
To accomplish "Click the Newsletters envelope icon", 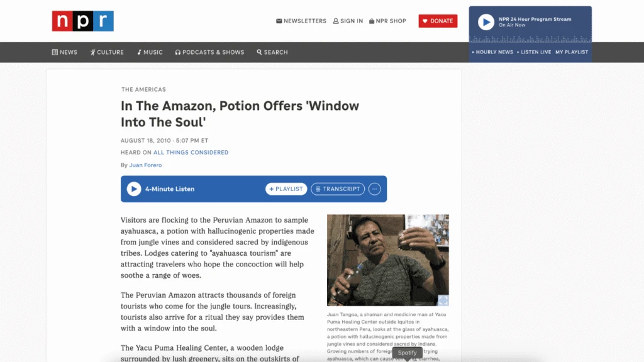I will coord(279,21).
